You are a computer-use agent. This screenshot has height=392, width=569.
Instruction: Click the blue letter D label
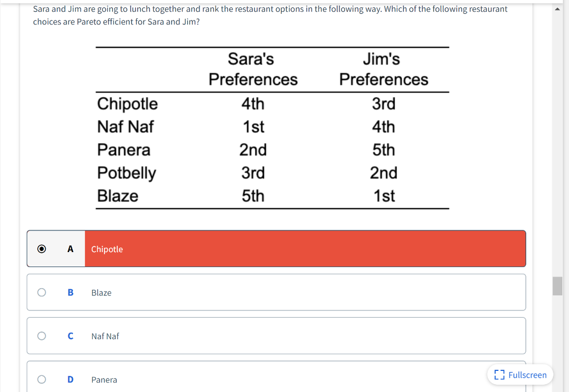pos(71,379)
